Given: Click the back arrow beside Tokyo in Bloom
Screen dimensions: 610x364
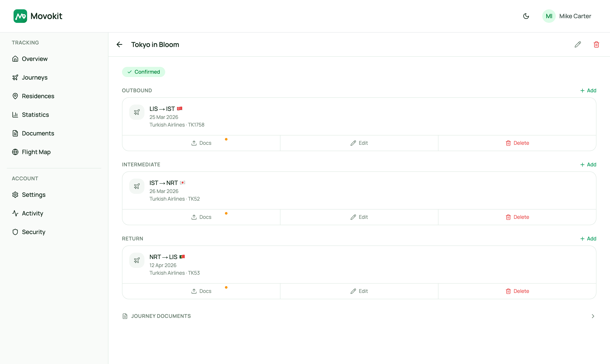Looking at the screenshot, I should (119, 44).
